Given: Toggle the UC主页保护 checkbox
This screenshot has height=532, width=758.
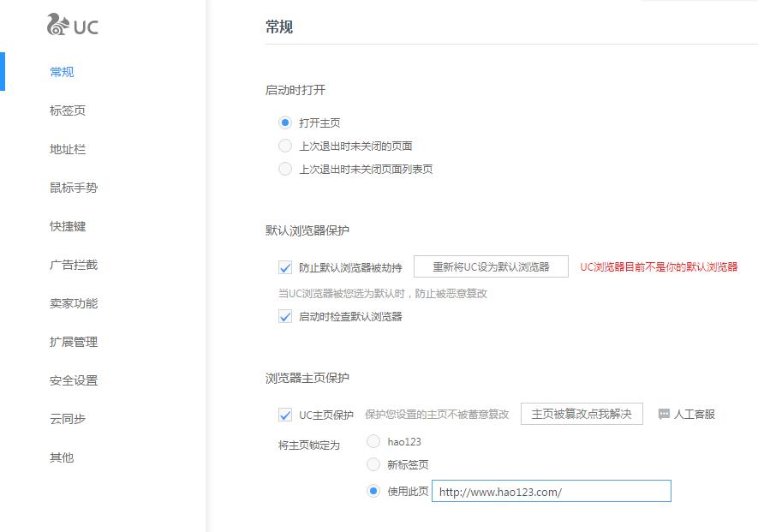Looking at the screenshot, I should [285, 414].
